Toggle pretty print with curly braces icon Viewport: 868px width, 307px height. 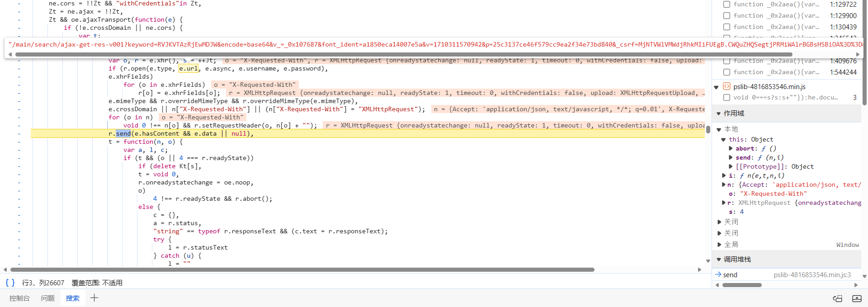[x=10, y=283]
